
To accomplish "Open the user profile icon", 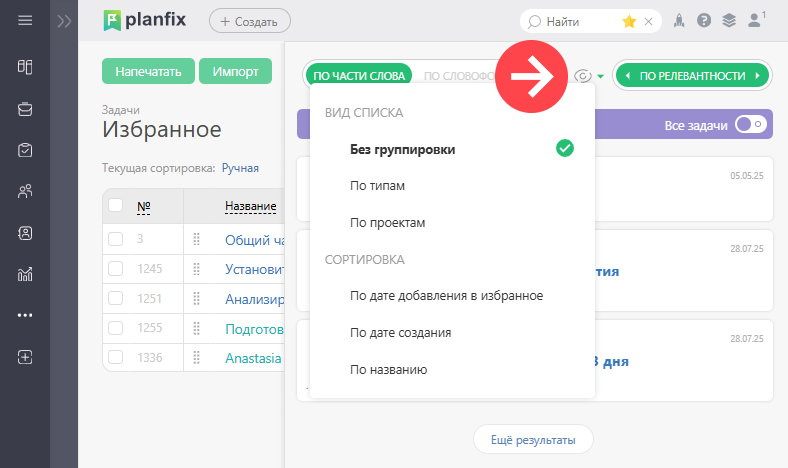I will point(754,21).
